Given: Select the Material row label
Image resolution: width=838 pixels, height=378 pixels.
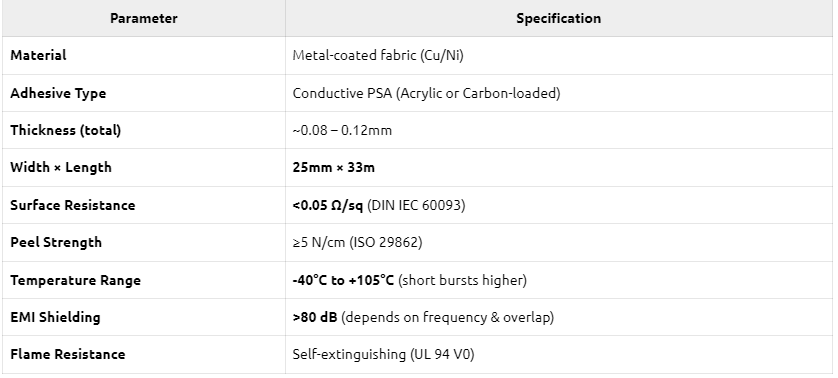Looking at the screenshot, I should pos(38,55).
